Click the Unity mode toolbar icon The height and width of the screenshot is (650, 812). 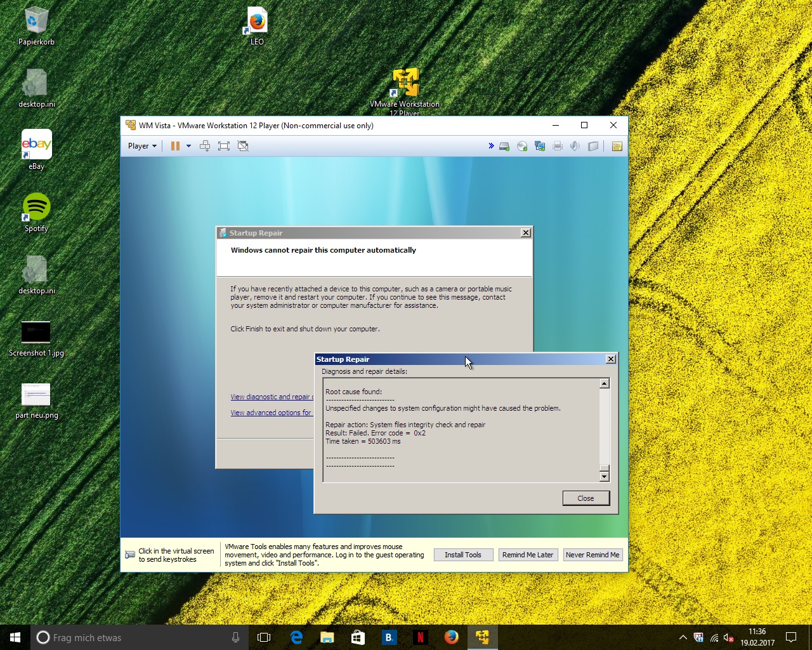(242, 146)
